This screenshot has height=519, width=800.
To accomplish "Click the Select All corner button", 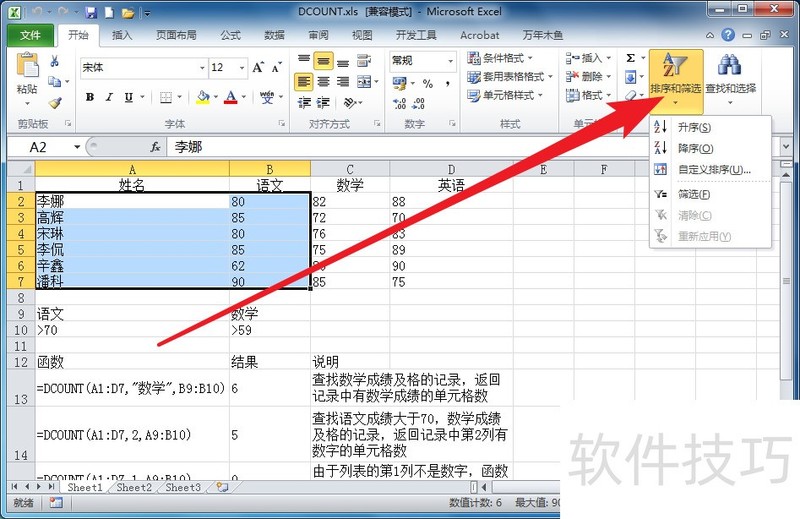I will tap(21, 169).
